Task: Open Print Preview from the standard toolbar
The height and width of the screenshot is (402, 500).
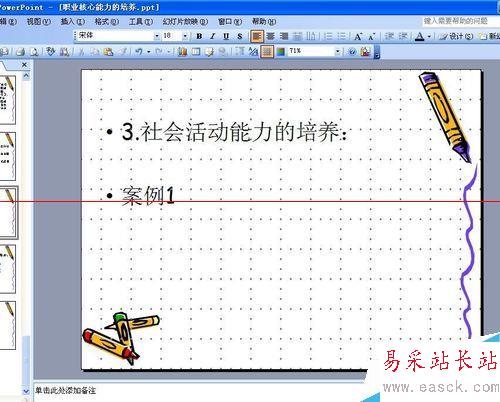Action: (x=34, y=52)
